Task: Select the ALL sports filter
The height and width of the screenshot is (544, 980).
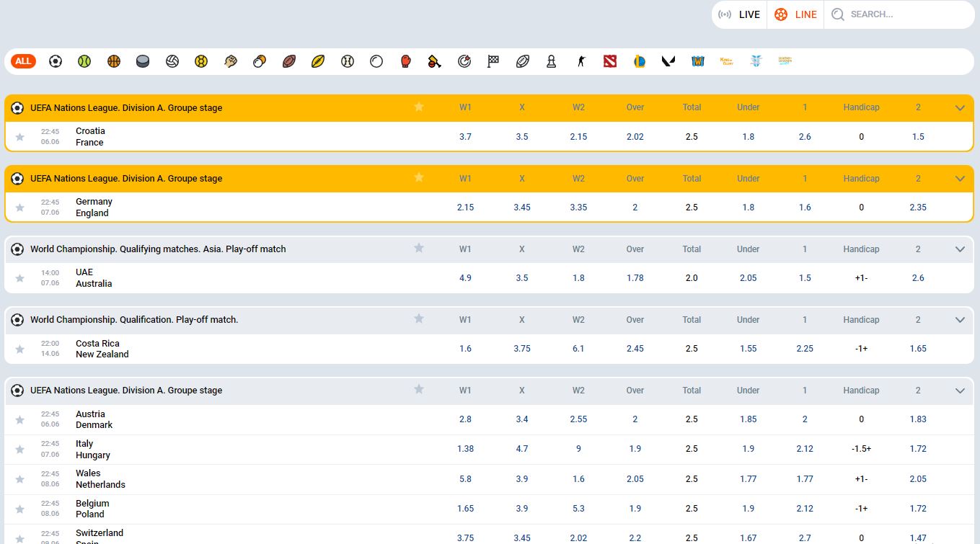Action: pos(24,61)
